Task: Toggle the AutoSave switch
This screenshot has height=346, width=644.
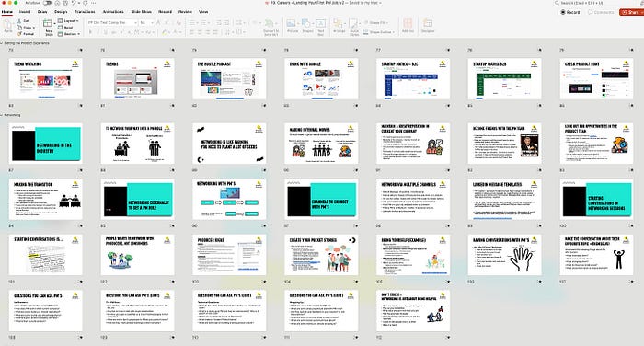Action: point(47,3)
